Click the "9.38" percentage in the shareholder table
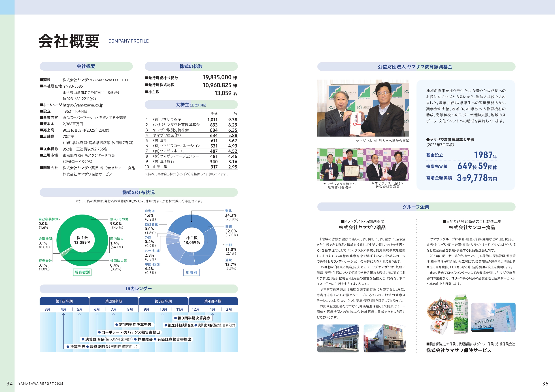This screenshot has width=555, height=392. click(x=233, y=120)
